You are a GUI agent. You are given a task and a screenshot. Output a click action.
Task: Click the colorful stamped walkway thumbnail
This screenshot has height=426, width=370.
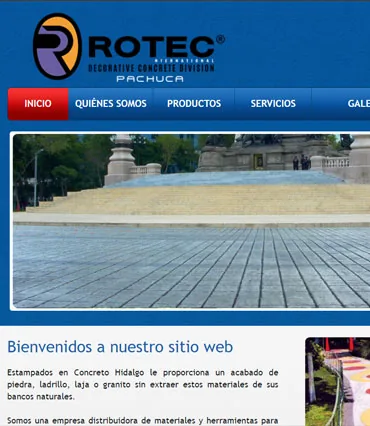click(338, 382)
